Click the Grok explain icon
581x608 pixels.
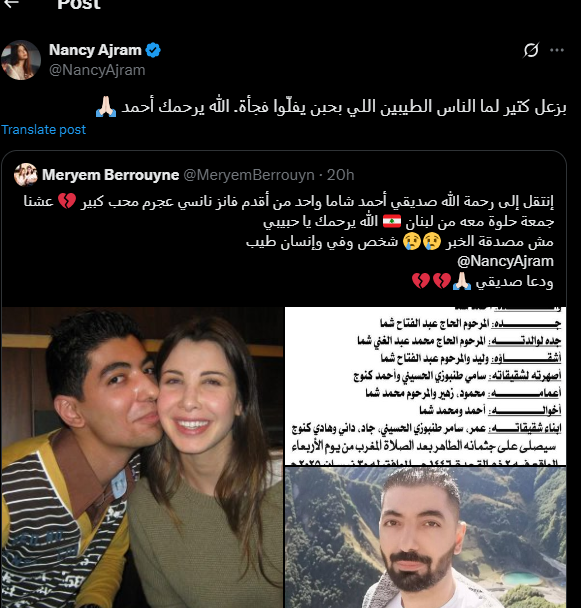[x=531, y=50]
